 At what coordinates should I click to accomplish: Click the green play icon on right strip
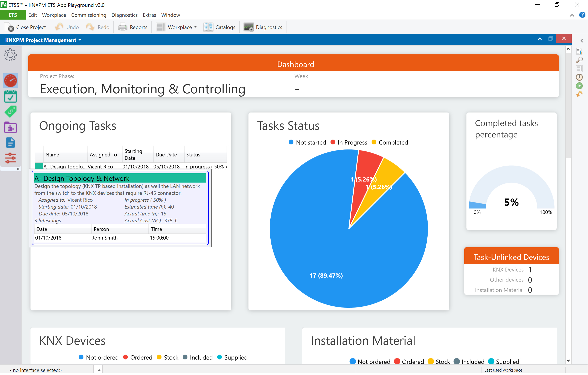click(x=579, y=86)
